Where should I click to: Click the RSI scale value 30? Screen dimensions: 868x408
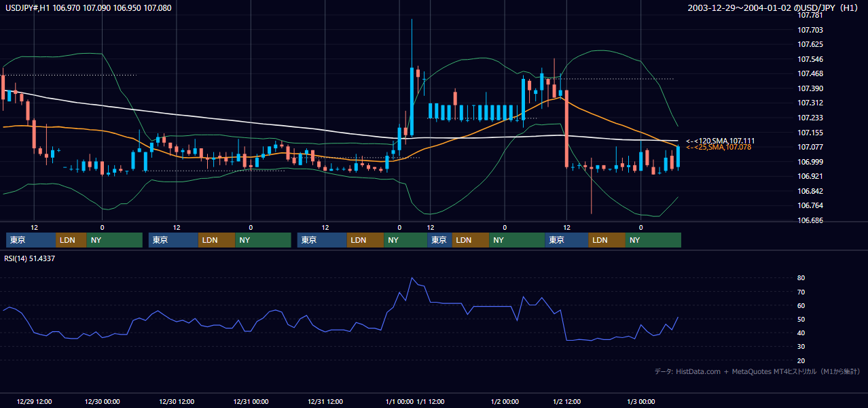pyautogui.click(x=801, y=347)
